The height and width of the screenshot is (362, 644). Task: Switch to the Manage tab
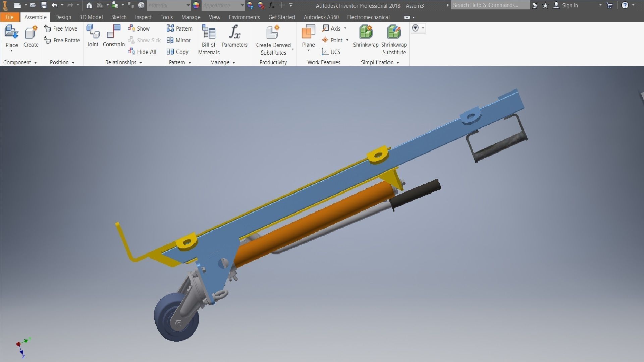(x=191, y=17)
